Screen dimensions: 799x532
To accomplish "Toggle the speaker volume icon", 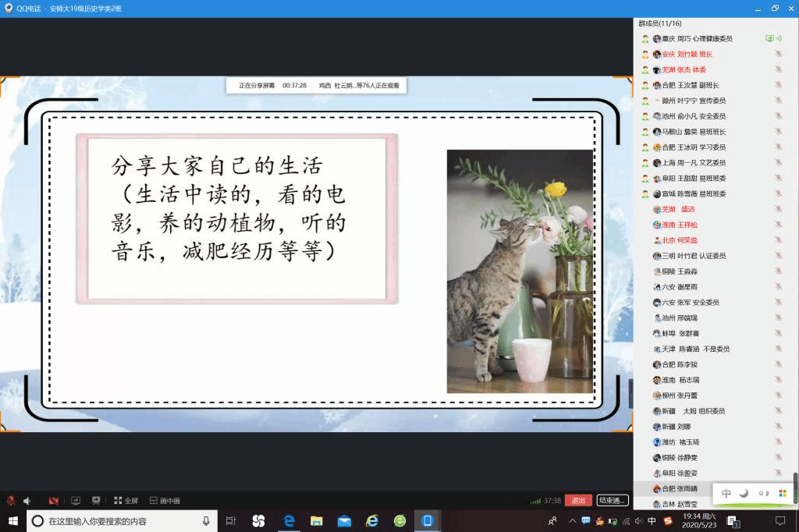I will coord(27,501).
